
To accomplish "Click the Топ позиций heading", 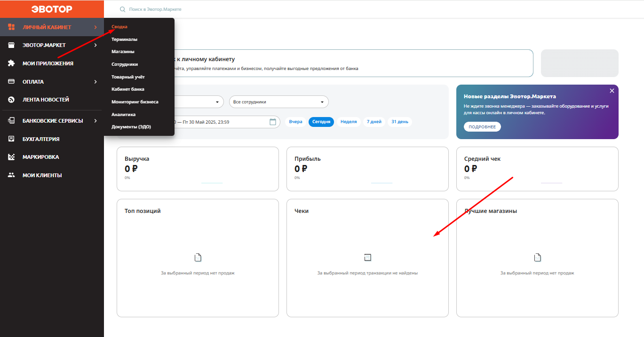I will [143, 211].
